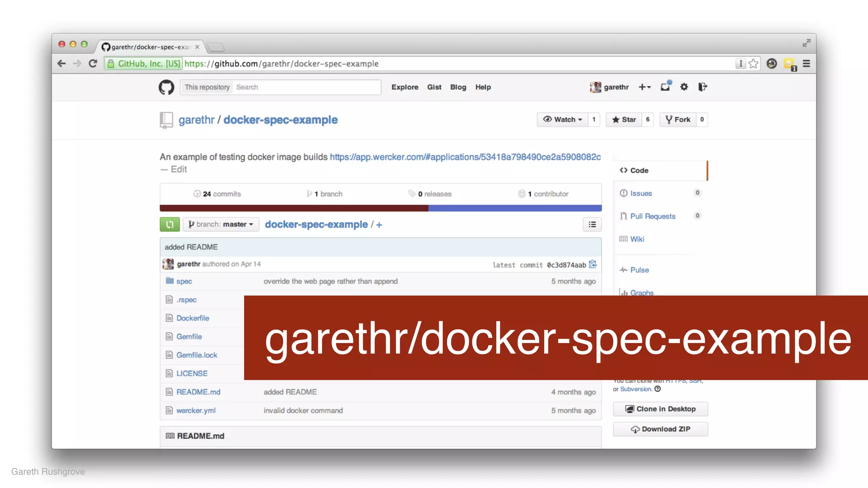868x488 pixels.
Task: Open the .rspec file
Action: 186,299
